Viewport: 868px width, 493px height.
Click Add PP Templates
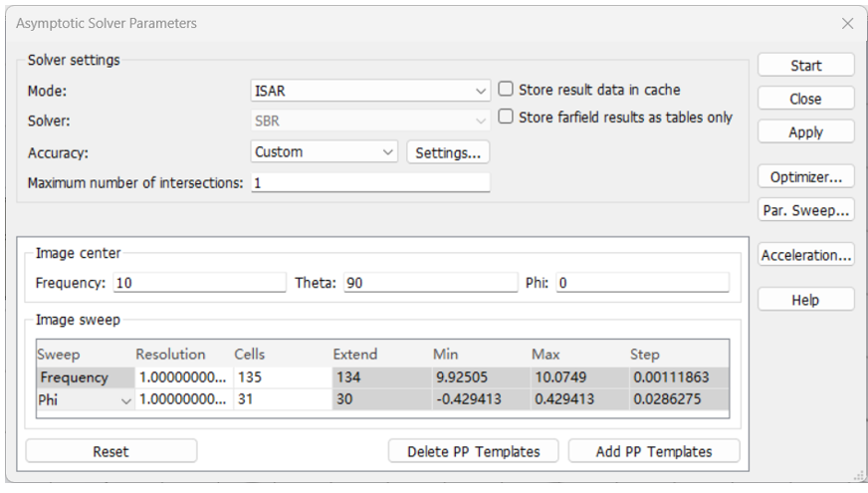[654, 451]
